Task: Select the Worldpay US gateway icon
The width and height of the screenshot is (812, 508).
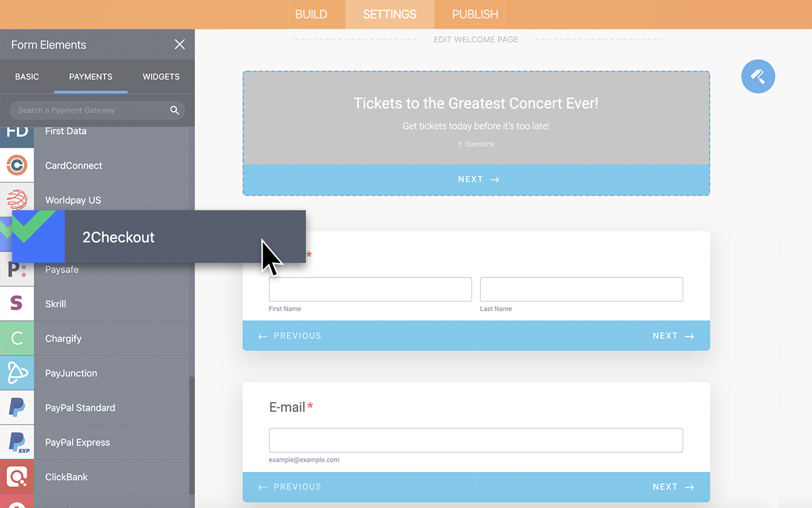Action: (x=17, y=199)
